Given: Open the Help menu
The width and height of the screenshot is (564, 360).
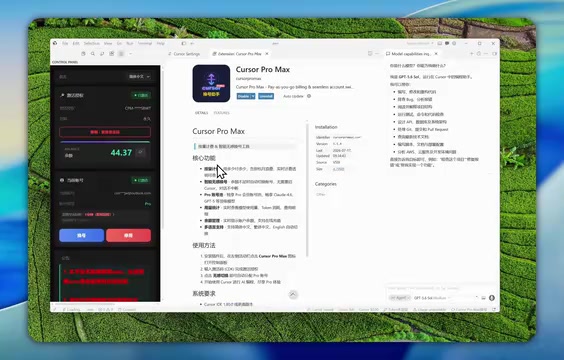Looking at the screenshot, I should click(x=160, y=43).
